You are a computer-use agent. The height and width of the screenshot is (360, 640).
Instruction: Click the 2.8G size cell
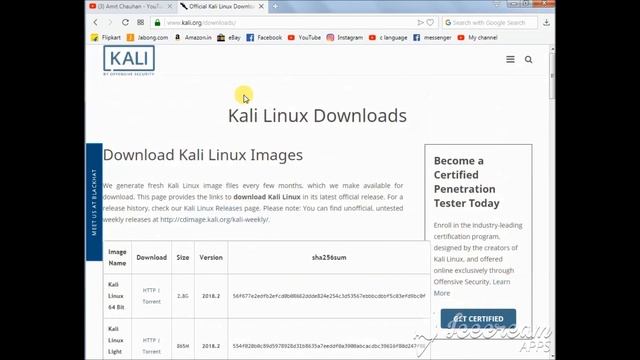pyautogui.click(x=182, y=296)
